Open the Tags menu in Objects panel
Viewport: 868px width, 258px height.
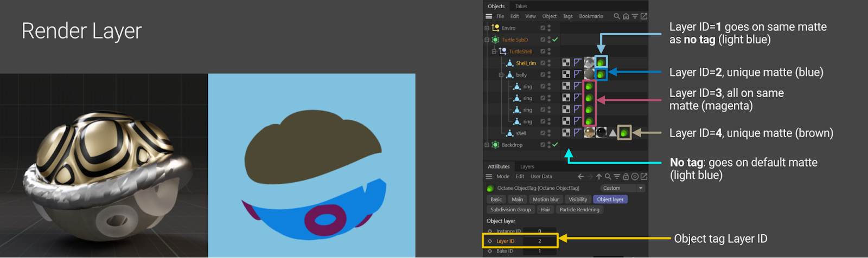pyautogui.click(x=567, y=16)
